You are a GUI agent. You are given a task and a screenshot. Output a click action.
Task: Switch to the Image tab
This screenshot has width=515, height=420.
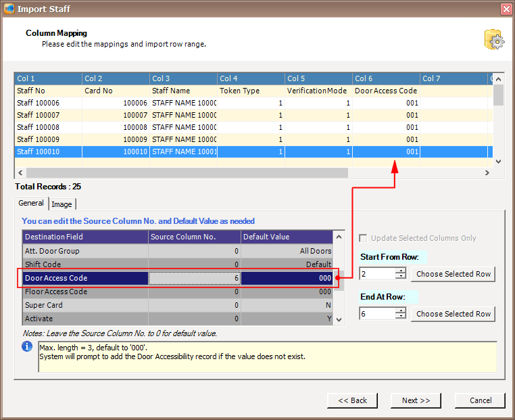[x=62, y=204]
